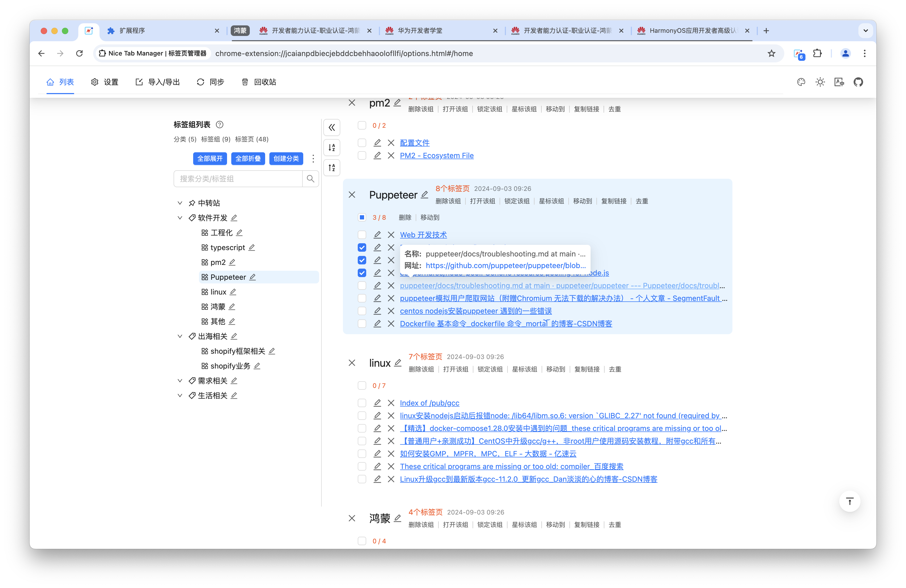Click 全部折叠 button
This screenshot has height=588, width=906.
click(x=248, y=159)
